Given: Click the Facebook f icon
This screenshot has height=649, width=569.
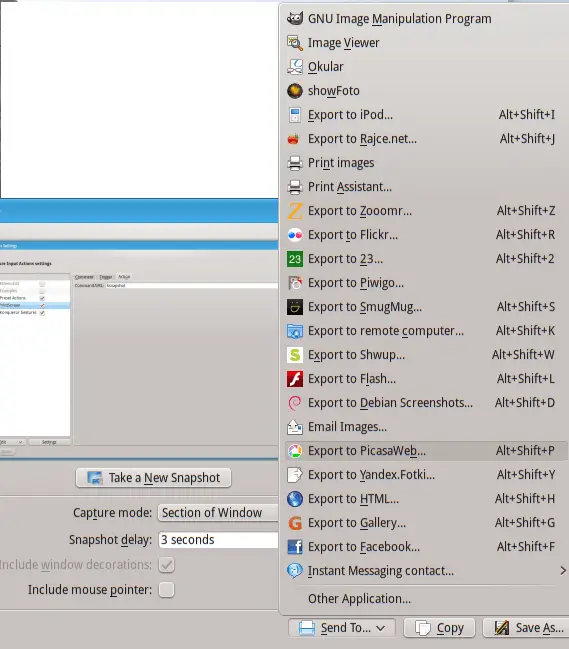Looking at the screenshot, I should [x=295, y=547].
